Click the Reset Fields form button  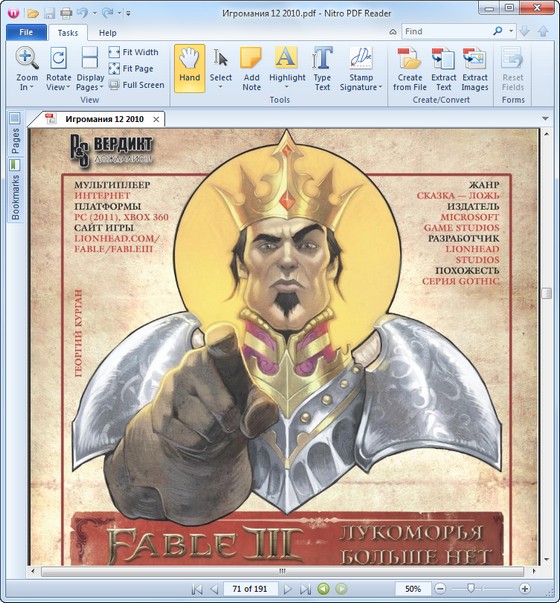513,69
